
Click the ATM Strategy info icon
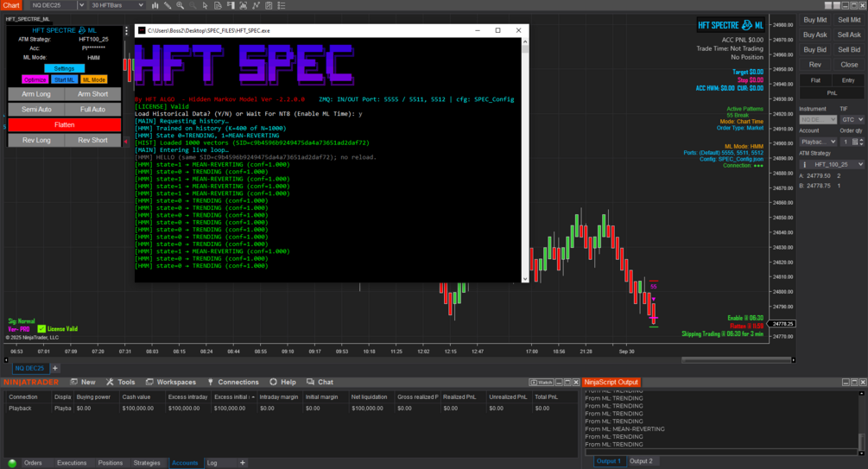[x=805, y=164]
